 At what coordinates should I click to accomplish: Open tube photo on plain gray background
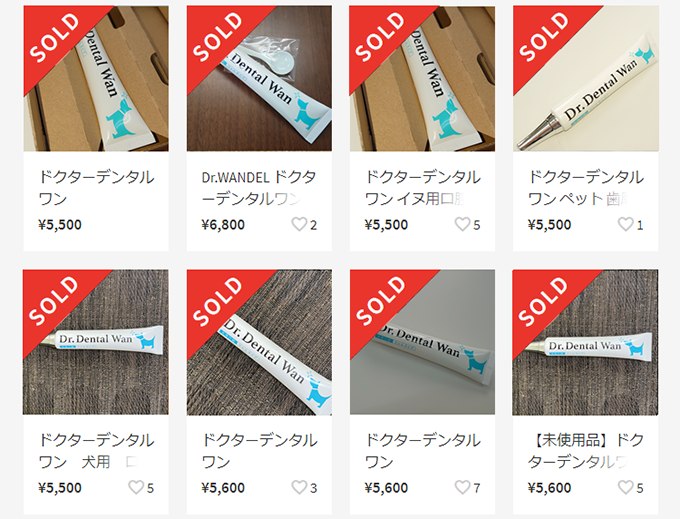coord(422,342)
